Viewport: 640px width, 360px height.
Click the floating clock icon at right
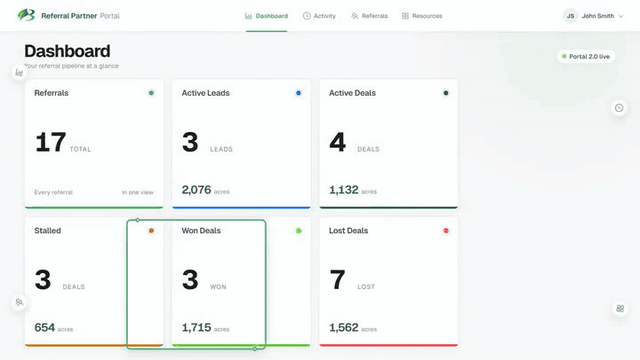click(x=619, y=108)
